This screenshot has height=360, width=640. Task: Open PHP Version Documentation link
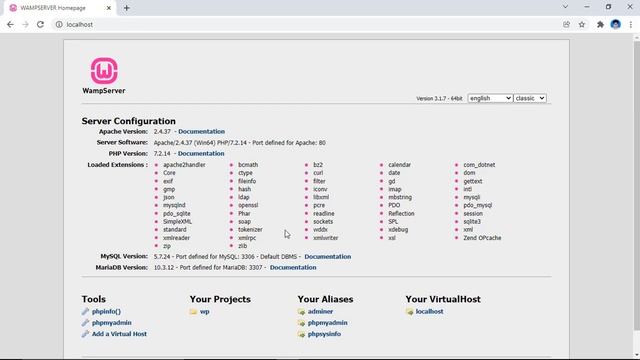point(201,153)
